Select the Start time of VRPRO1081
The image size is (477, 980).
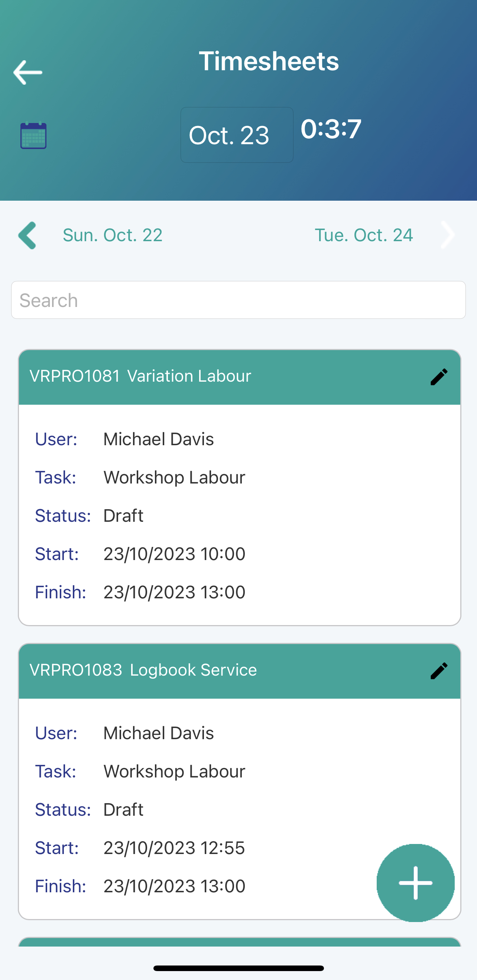coord(174,554)
